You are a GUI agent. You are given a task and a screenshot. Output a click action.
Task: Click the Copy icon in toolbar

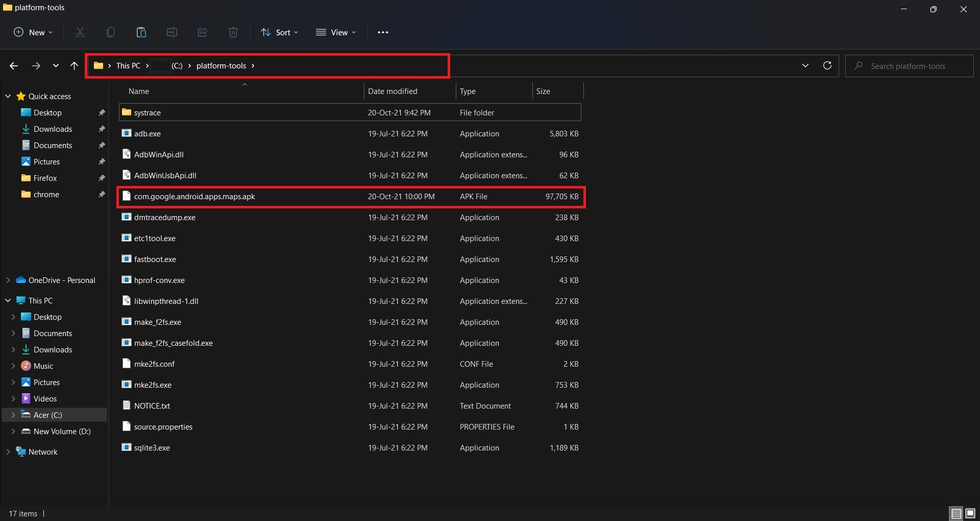point(111,32)
